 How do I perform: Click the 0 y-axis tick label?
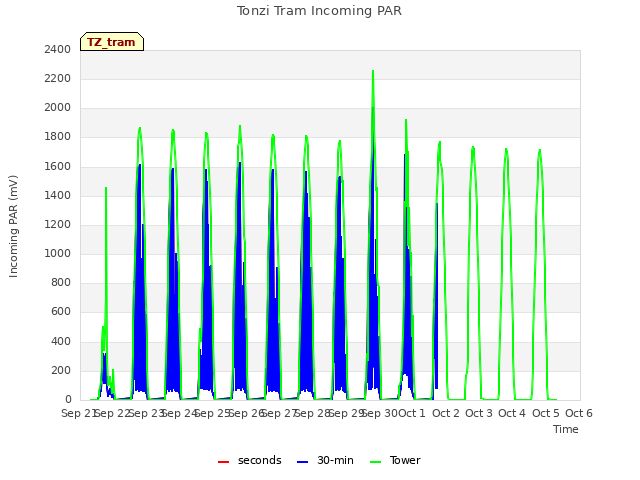pyautogui.click(x=68, y=400)
